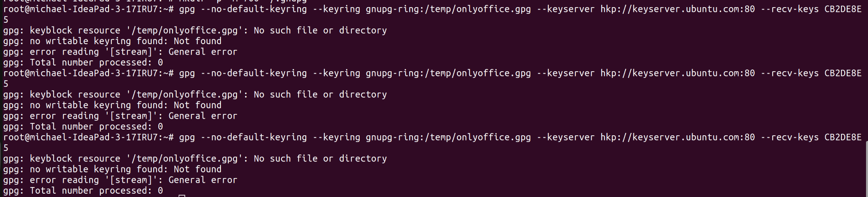Click '--recv-keys' in the second gpg command
The image size is (868, 197).
789,73
